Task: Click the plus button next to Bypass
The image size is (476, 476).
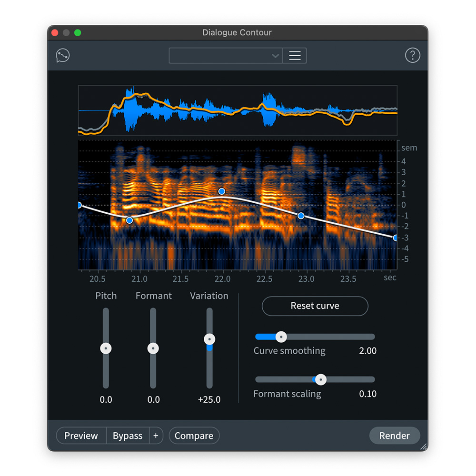Action: [156, 436]
